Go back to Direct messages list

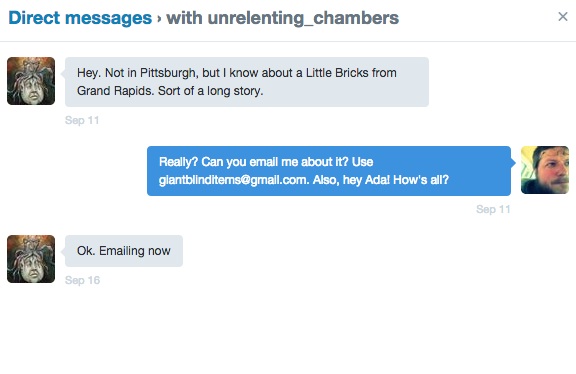(x=80, y=18)
